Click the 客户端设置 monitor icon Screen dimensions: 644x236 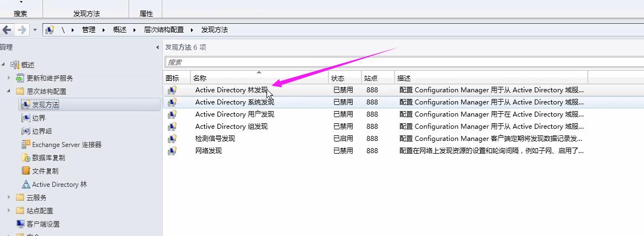coord(20,224)
